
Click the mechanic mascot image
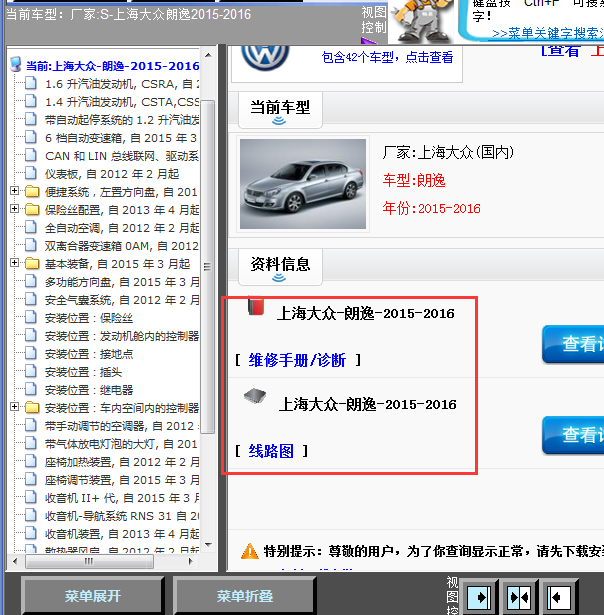point(423,20)
